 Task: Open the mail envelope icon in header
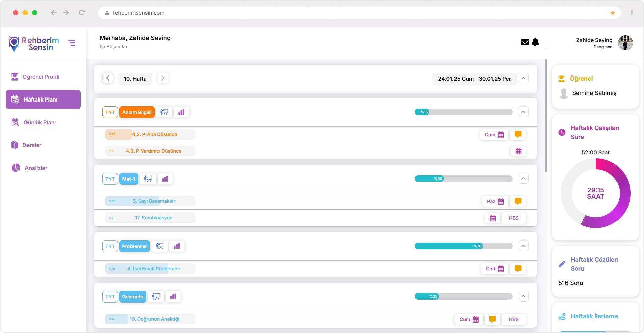[525, 42]
